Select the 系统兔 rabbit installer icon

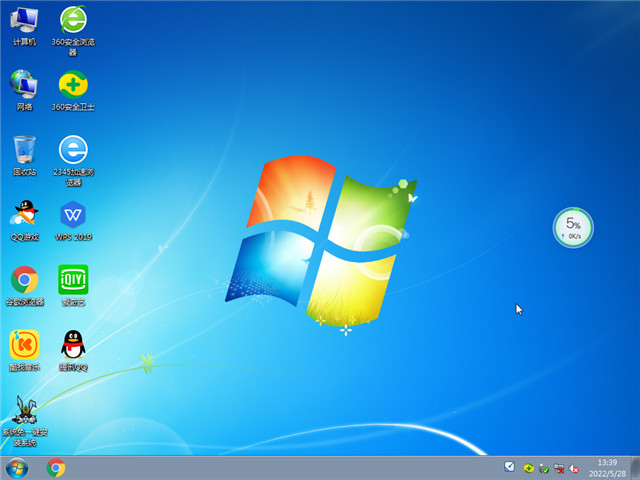24,420
